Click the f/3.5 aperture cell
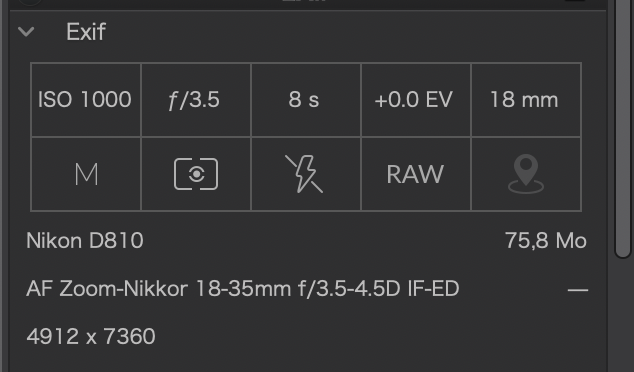Viewport: 634px width, 372px height. pyautogui.click(x=196, y=99)
